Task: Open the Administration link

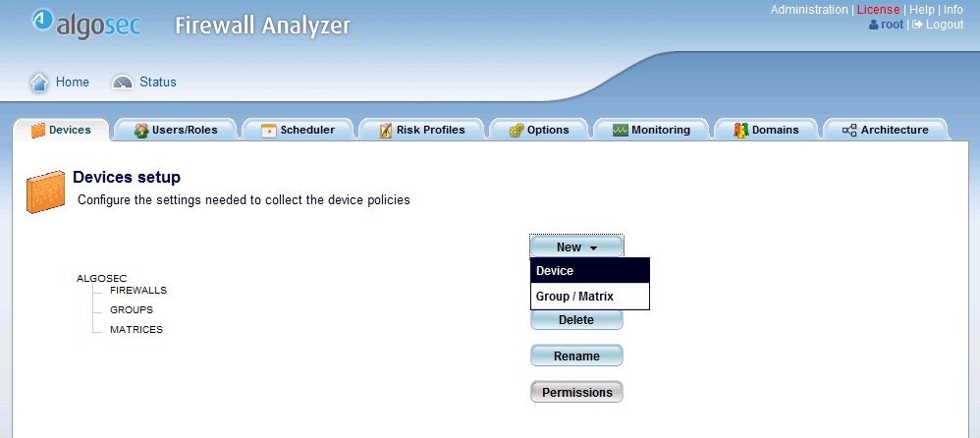Action: pyautogui.click(x=809, y=10)
